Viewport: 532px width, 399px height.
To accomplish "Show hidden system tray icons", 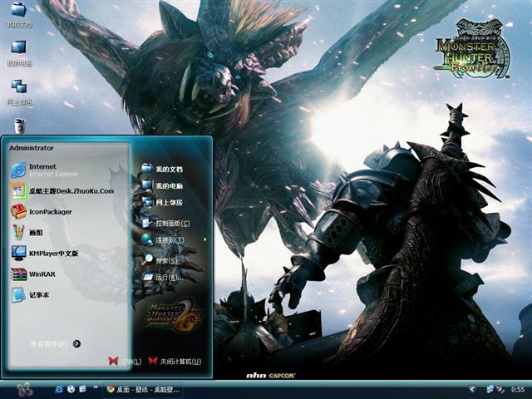I will tap(472, 389).
